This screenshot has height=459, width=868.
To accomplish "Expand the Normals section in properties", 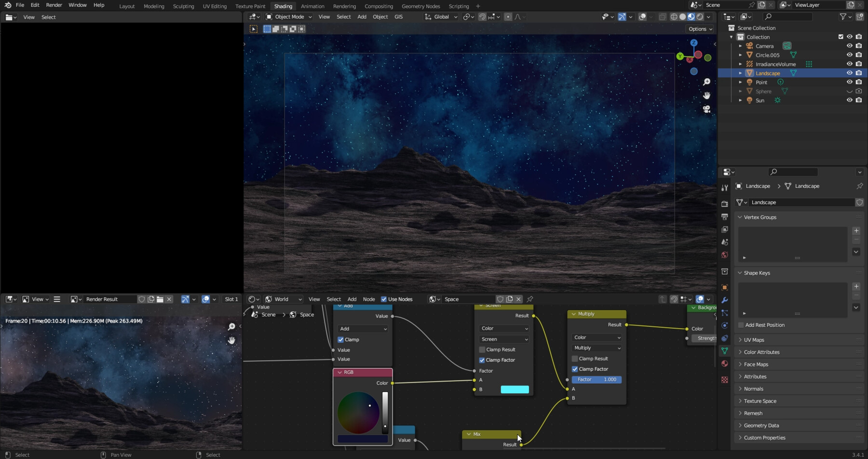I will coord(753,389).
